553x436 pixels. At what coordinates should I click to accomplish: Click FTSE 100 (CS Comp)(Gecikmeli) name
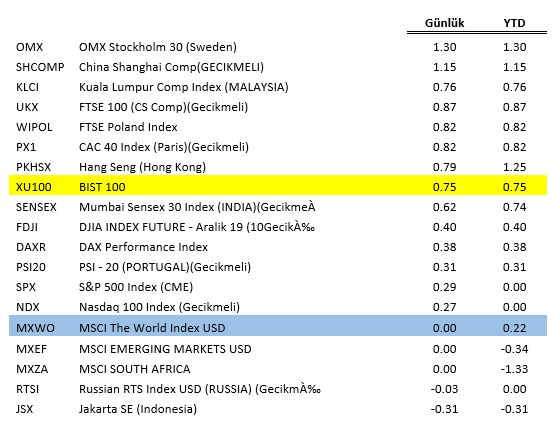pyautogui.click(x=163, y=107)
